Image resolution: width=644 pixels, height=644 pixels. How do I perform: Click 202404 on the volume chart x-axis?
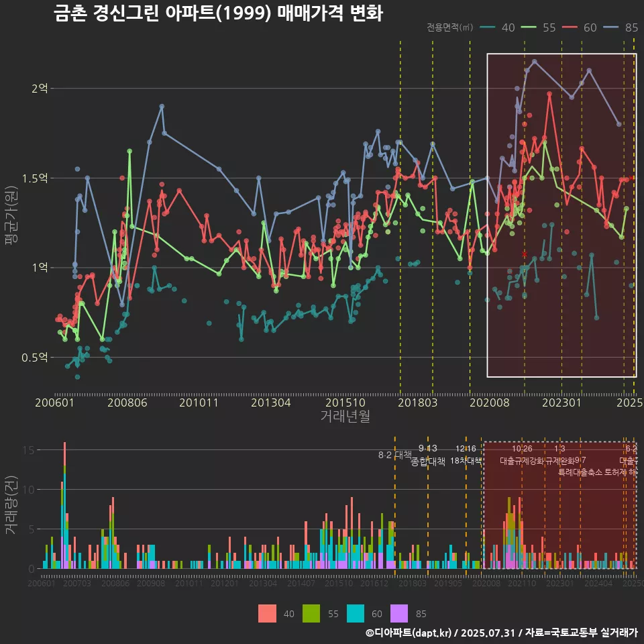(x=598, y=583)
